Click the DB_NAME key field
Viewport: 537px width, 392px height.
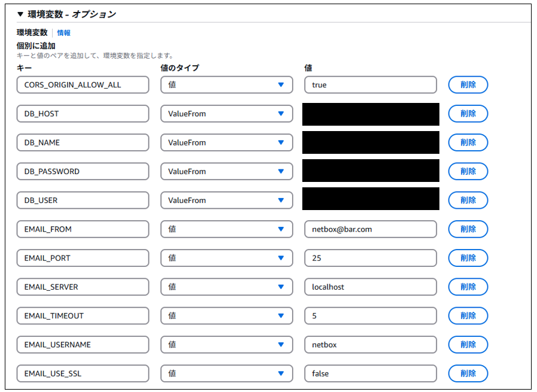coord(83,142)
